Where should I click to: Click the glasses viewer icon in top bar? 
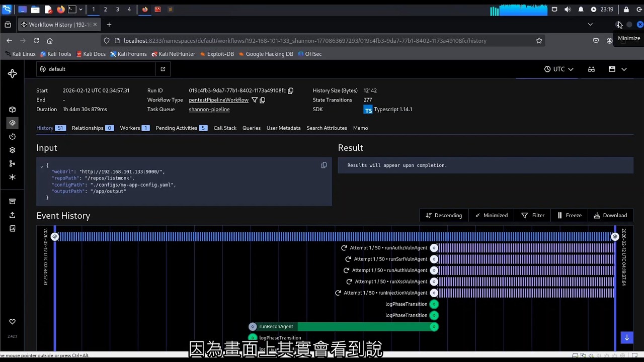click(592, 69)
